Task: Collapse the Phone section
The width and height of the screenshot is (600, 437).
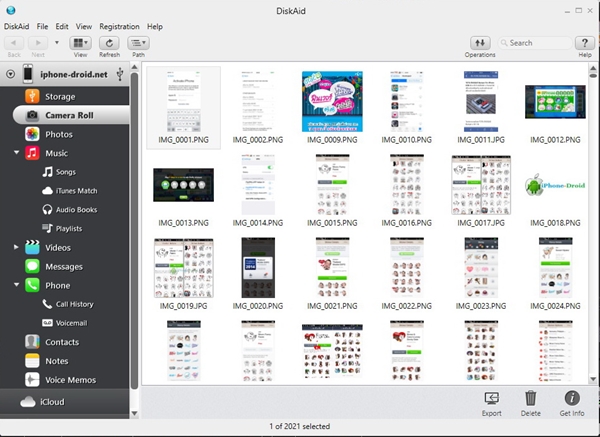Action: point(16,285)
